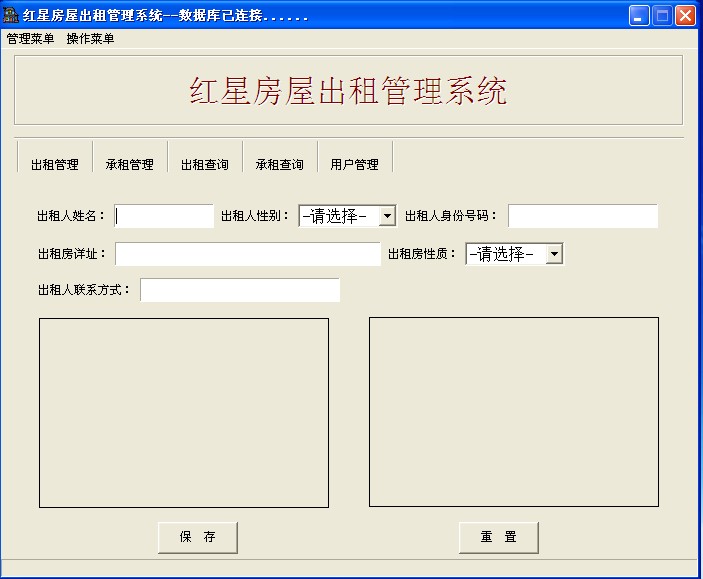Expand the 出租人性别 dropdown
Image resolution: width=703 pixels, height=579 pixels.
point(387,216)
